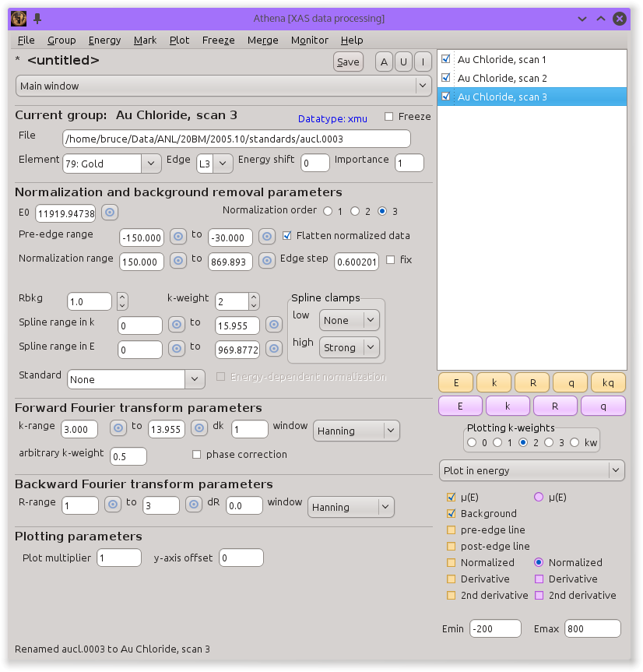The width and height of the screenshot is (643, 672).
Task: Open the Group menu
Action: pyautogui.click(x=61, y=40)
